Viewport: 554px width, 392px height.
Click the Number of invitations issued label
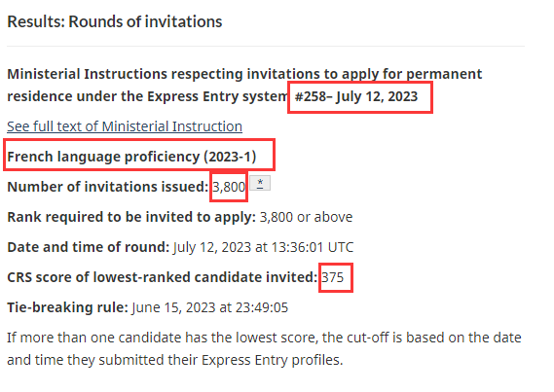point(108,187)
